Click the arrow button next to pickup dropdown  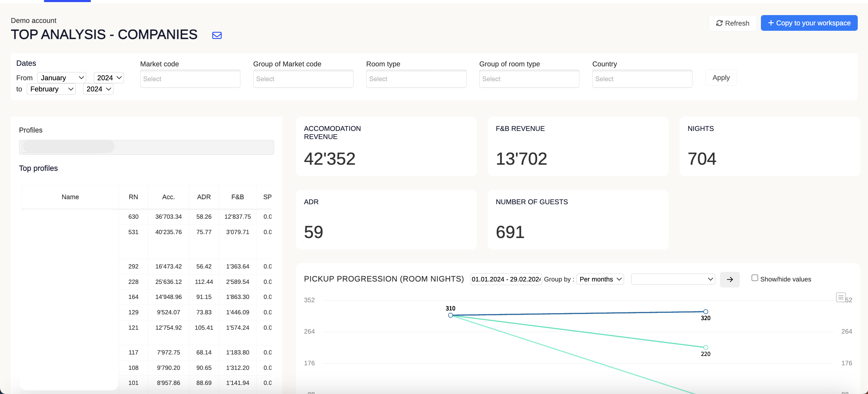[x=730, y=279]
